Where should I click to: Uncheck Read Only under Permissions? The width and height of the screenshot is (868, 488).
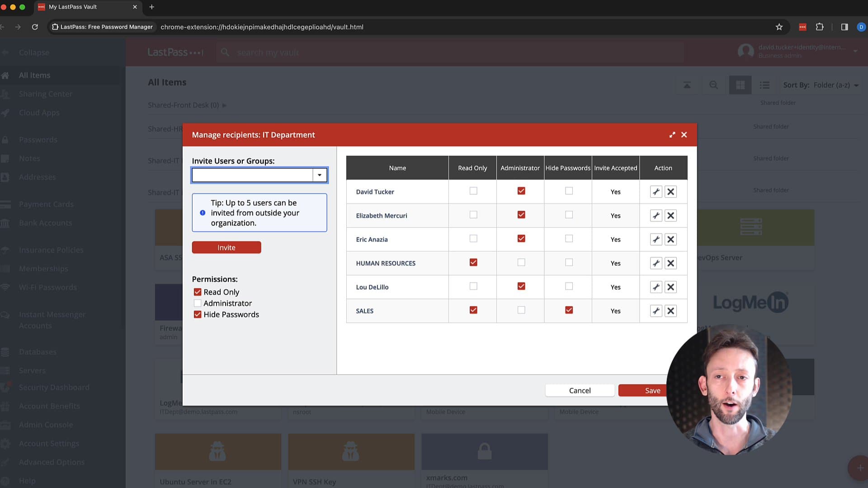tap(198, 292)
